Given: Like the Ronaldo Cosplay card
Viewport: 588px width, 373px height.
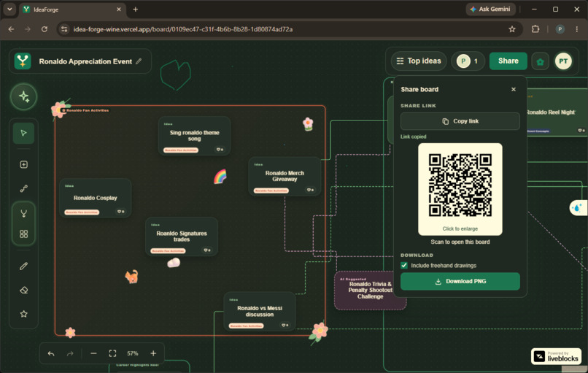Looking at the screenshot, I should 121,212.
